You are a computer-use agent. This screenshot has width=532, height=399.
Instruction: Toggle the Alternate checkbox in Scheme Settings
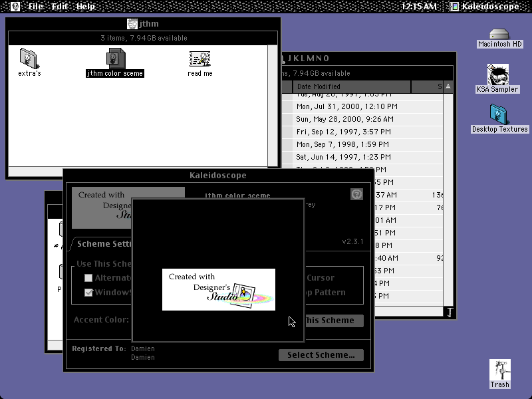pos(88,278)
